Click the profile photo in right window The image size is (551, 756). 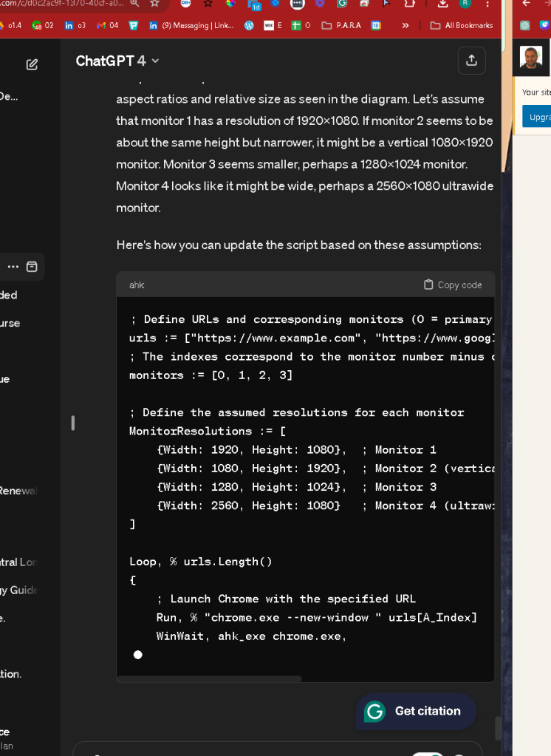pos(531,57)
